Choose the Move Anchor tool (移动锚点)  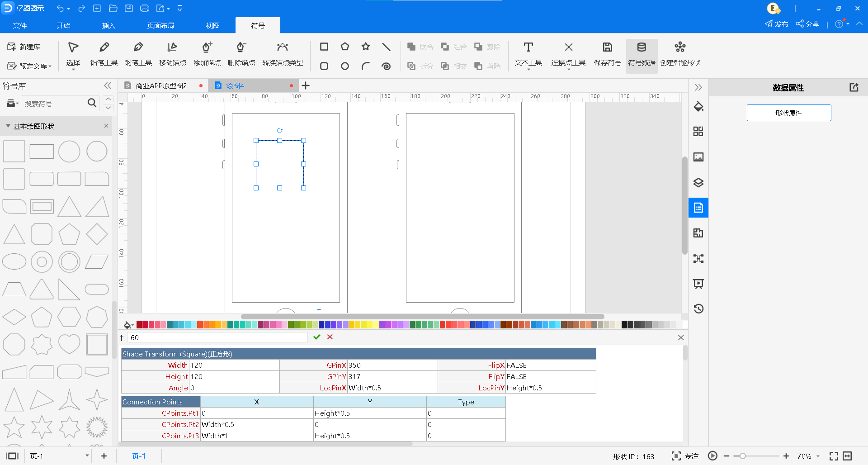tap(173, 54)
